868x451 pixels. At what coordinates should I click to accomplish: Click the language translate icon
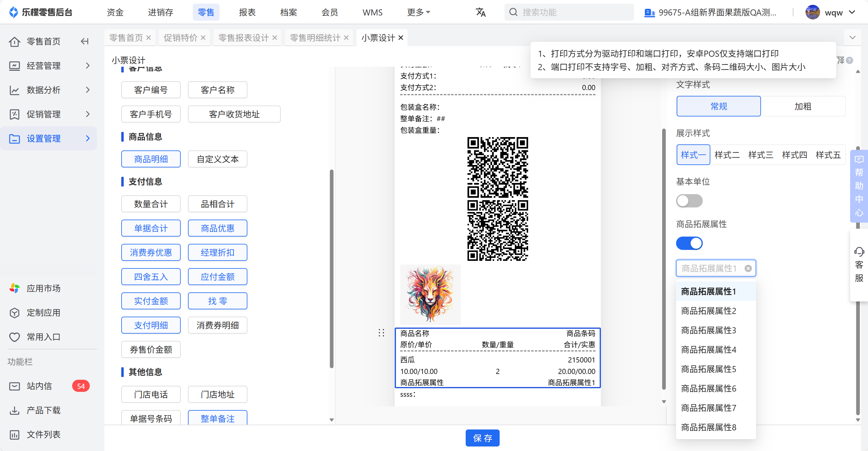[481, 12]
